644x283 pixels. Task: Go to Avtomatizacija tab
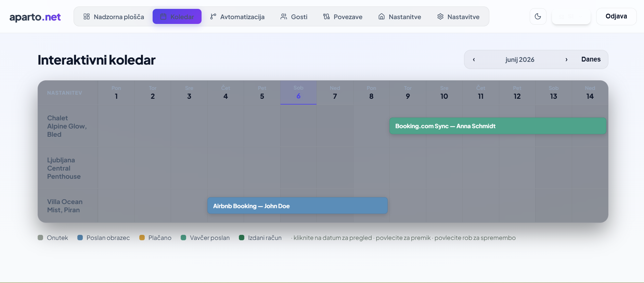tap(237, 17)
